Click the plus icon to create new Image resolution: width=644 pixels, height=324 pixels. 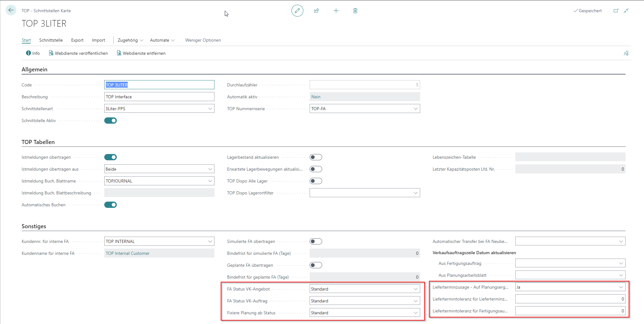coord(336,11)
